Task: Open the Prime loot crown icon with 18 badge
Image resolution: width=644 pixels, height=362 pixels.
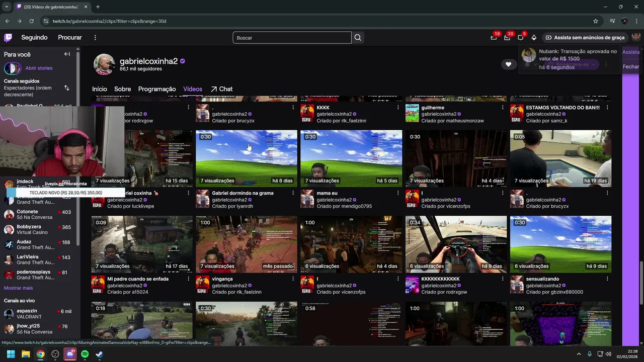Action: 494,38
